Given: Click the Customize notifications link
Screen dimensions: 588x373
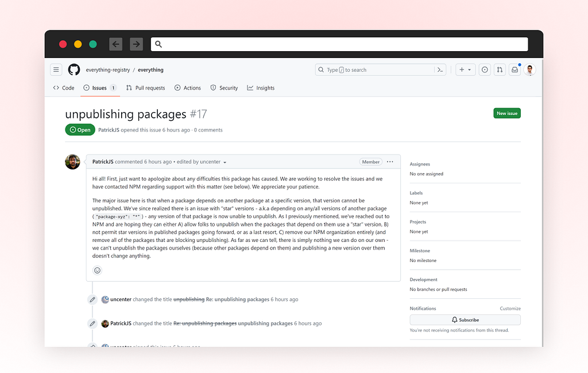Looking at the screenshot, I should pyautogui.click(x=510, y=309).
